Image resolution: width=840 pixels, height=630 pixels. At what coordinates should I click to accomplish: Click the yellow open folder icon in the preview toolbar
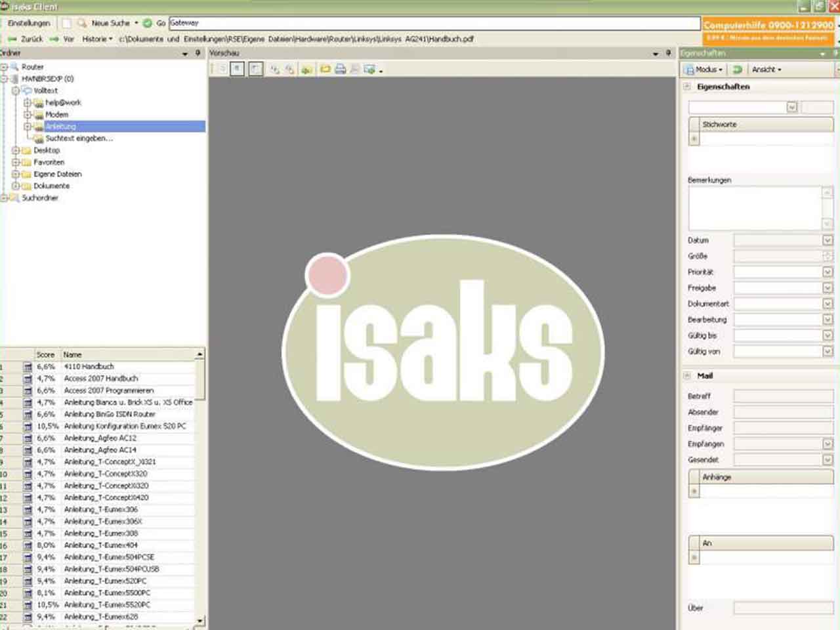pos(325,69)
